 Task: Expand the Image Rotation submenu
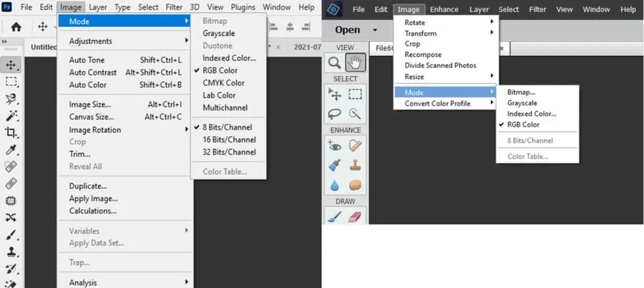click(125, 130)
